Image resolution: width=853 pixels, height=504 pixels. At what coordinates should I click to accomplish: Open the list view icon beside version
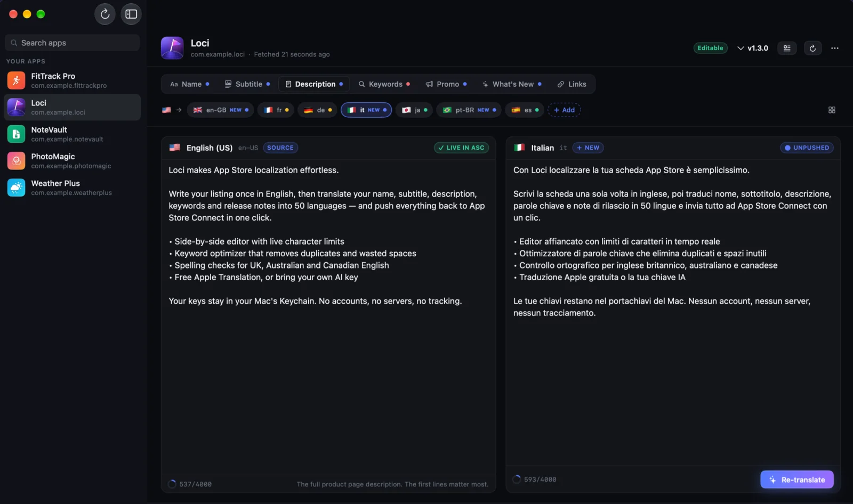pos(787,48)
